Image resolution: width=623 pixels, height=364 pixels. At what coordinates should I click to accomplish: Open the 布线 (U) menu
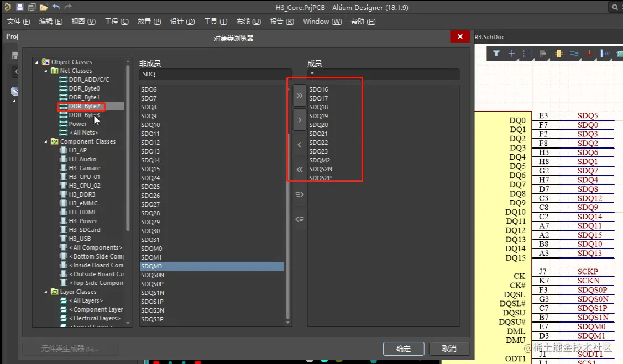click(x=248, y=22)
